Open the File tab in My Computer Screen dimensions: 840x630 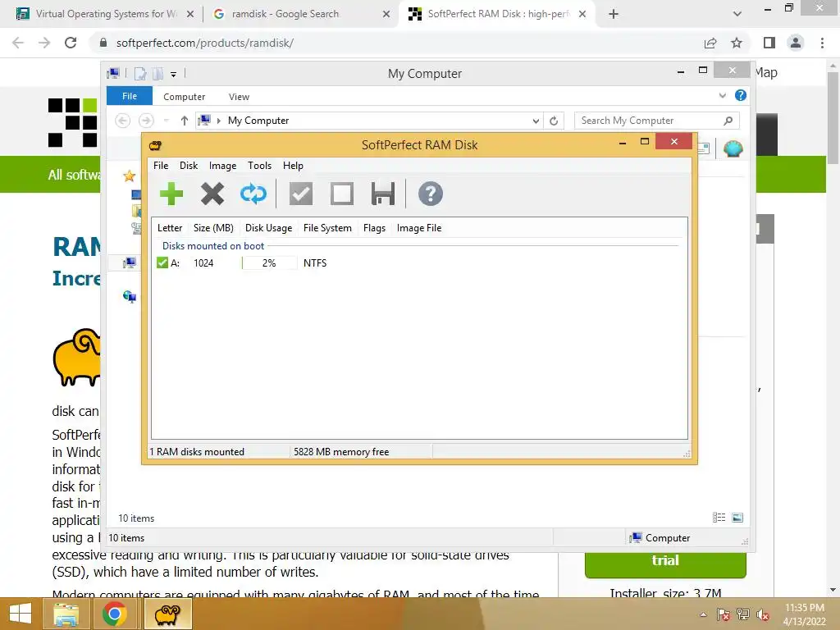pyautogui.click(x=130, y=96)
